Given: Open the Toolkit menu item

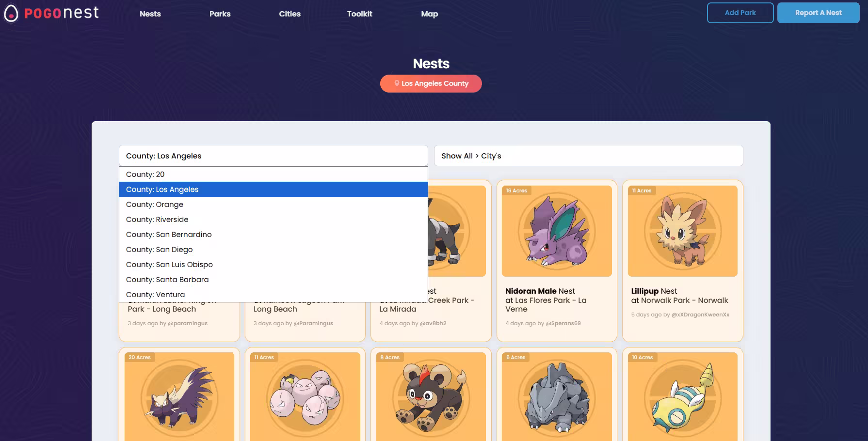Looking at the screenshot, I should click(x=359, y=14).
